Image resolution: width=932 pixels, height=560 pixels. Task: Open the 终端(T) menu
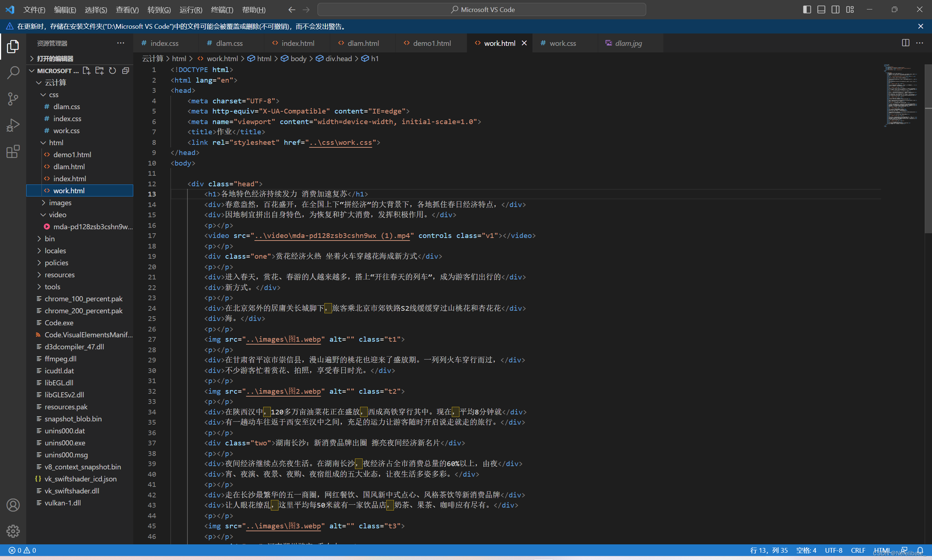pos(222,9)
